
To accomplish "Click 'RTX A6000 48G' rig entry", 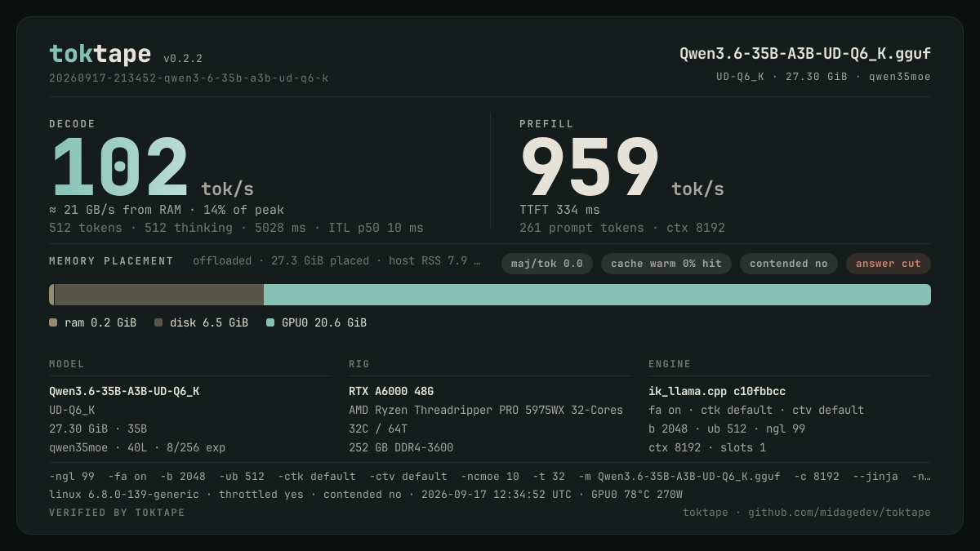I will (x=391, y=392).
